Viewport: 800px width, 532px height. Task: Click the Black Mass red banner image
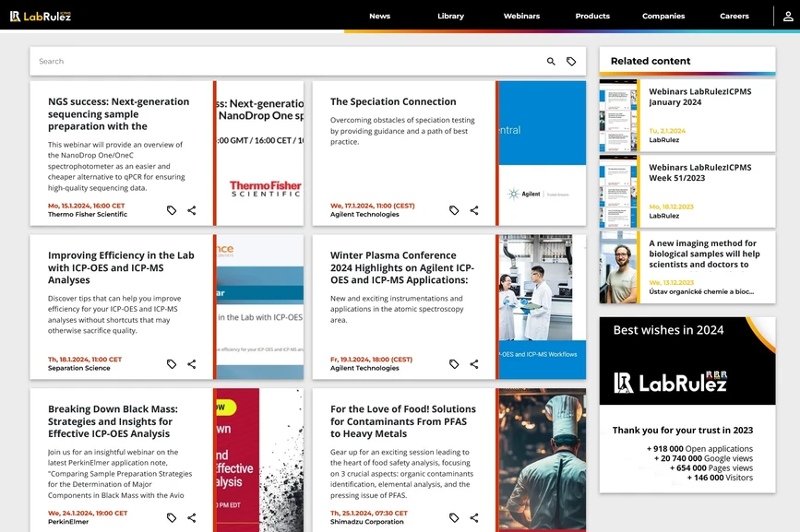tap(259, 460)
